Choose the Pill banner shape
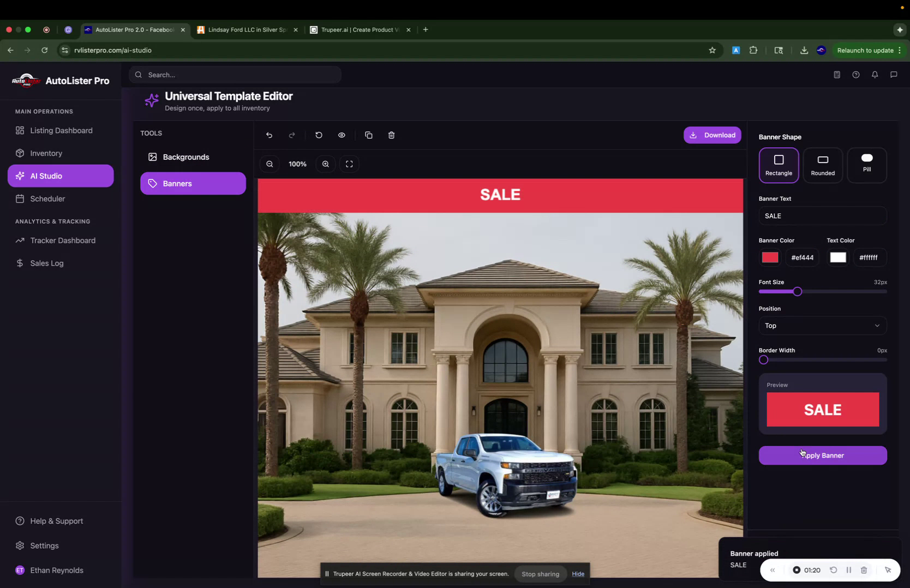 pos(866,165)
